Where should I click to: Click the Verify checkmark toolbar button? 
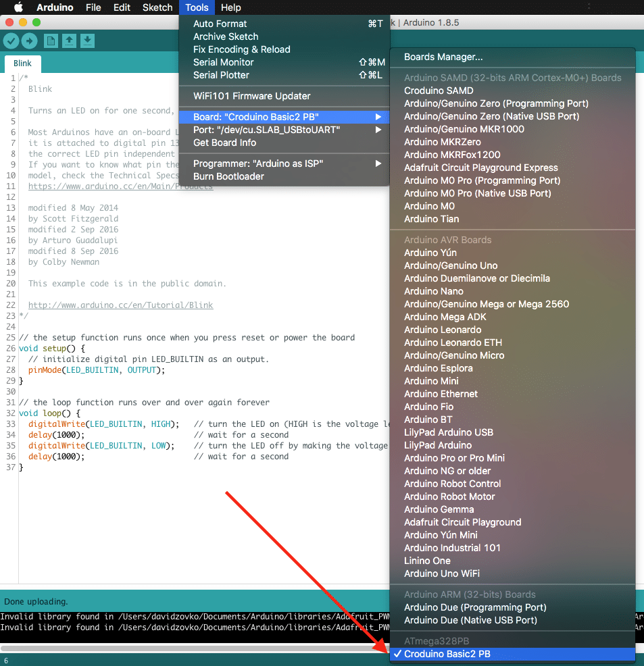11,41
